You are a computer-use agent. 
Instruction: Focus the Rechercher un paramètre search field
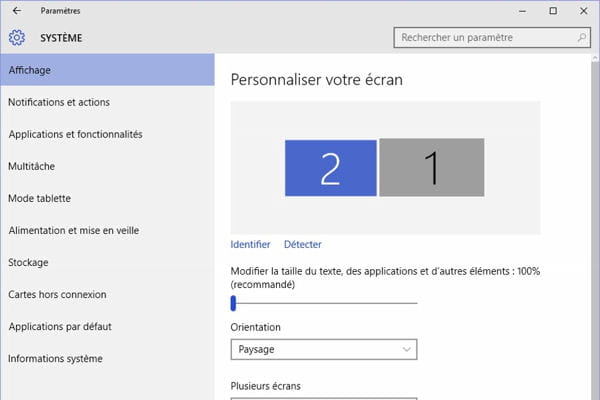(x=492, y=38)
